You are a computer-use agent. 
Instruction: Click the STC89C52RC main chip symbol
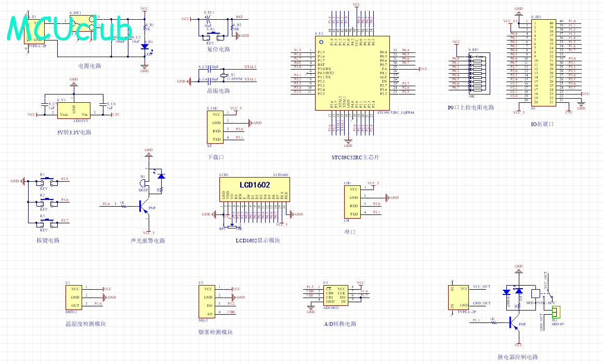[352, 73]
